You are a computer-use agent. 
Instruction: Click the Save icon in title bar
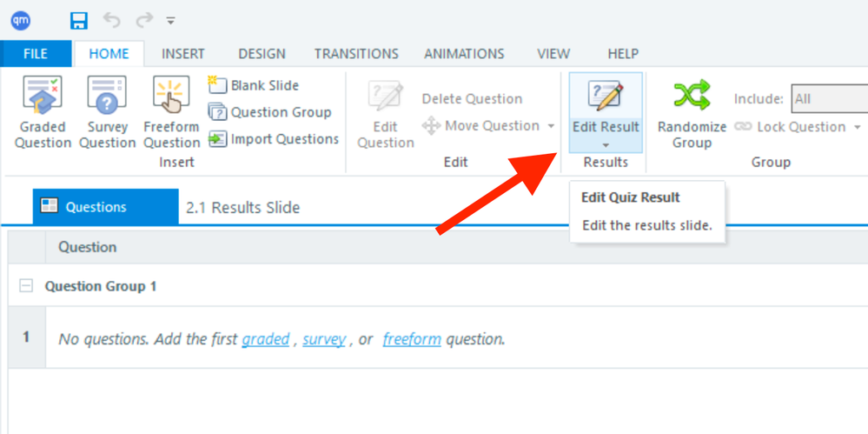(79, 20)
